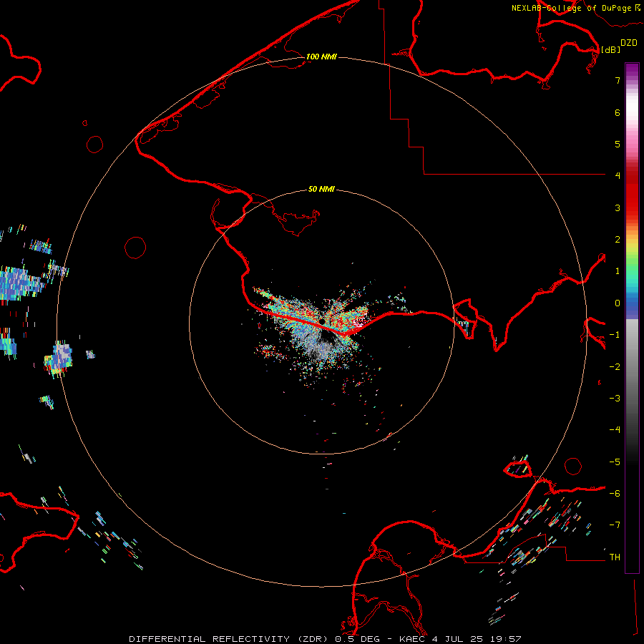Click the color scale value -6

click(x=615, y=494)
